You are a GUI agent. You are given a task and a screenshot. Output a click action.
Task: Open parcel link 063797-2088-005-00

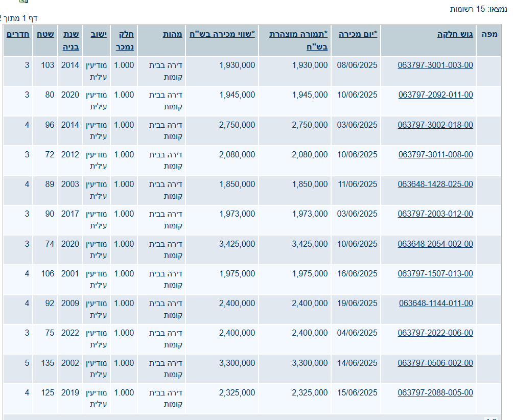(x=435, y=392)
